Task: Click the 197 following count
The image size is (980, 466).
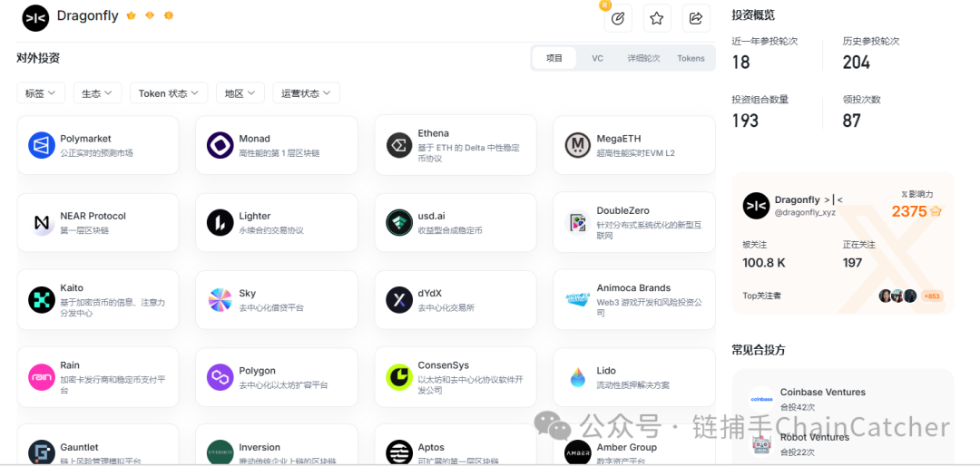Action: [852, 263]
